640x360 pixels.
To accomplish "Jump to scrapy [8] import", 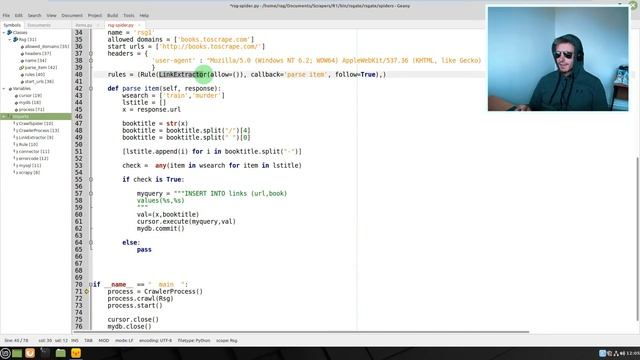I will 29,173.
